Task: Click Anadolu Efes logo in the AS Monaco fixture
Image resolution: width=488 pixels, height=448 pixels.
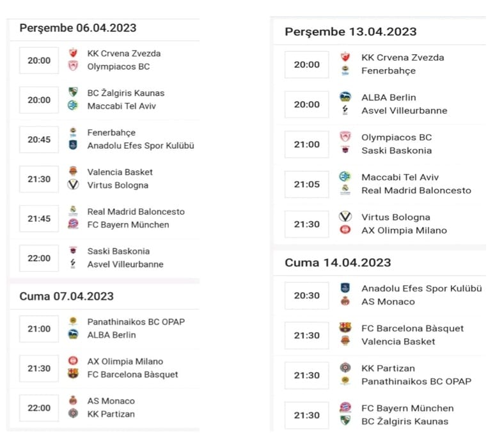Action: coord(345,288)
